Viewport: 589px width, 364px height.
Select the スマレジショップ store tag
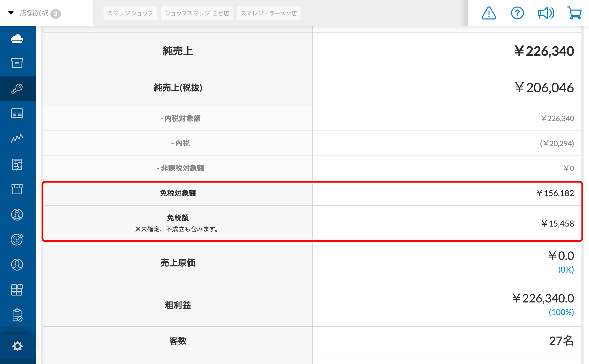(130, 13)
